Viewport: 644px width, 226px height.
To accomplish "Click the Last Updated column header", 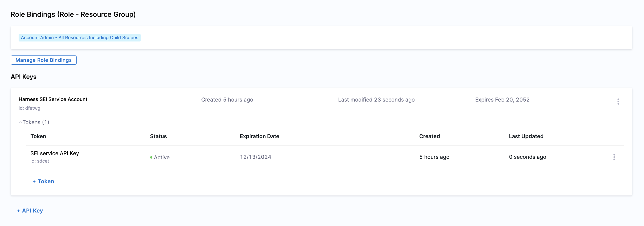I will coord(526,136).
